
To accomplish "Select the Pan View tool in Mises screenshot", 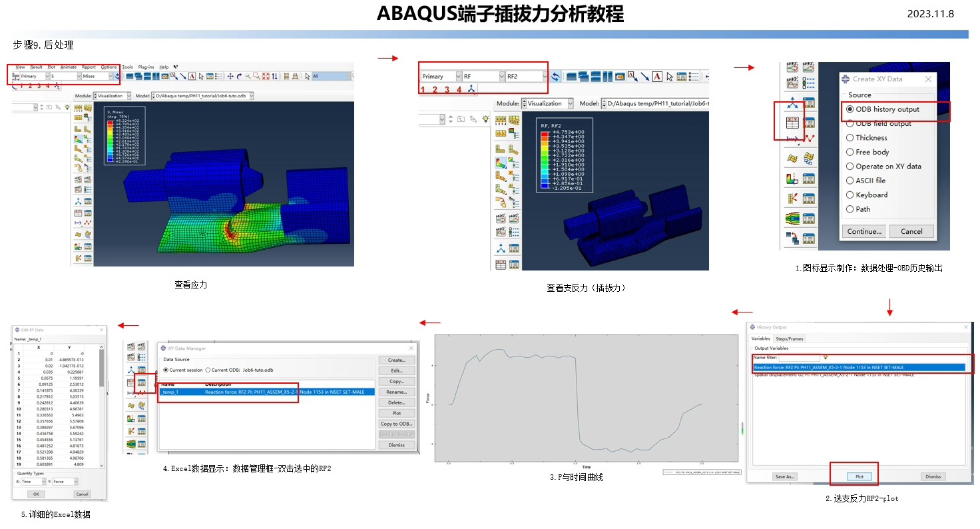I will [x=230, y=77].
